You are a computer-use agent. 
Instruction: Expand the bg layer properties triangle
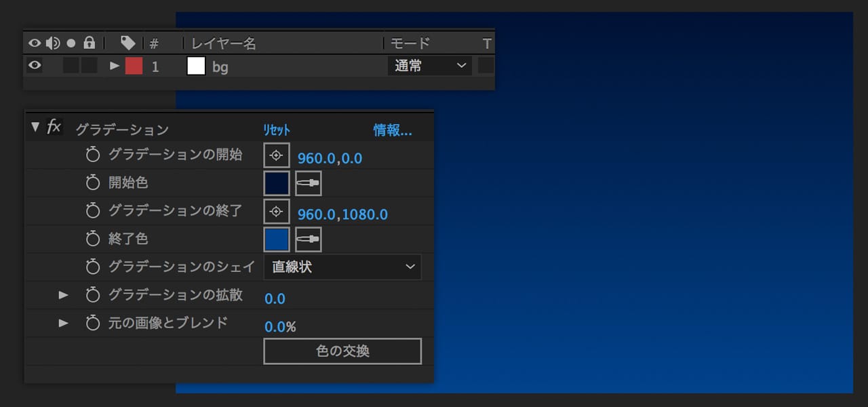pos(115,66)
